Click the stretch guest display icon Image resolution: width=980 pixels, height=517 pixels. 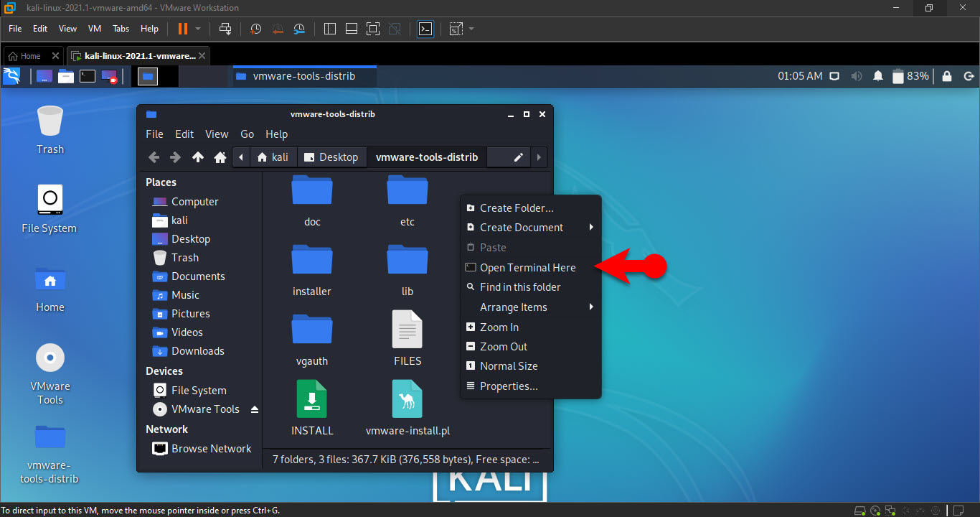456,29
